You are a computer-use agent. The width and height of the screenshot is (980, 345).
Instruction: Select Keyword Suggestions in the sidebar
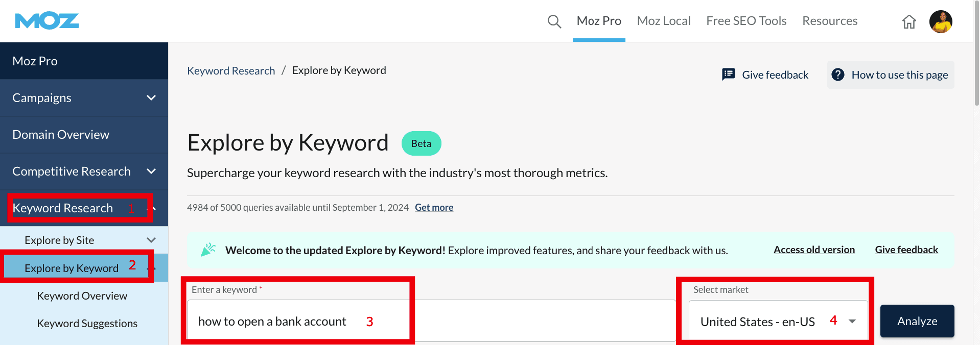[x=87, y=324]
